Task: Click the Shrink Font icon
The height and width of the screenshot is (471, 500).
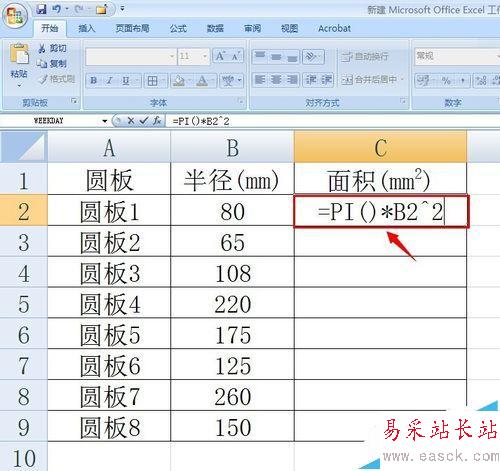Action: (236, 56)
